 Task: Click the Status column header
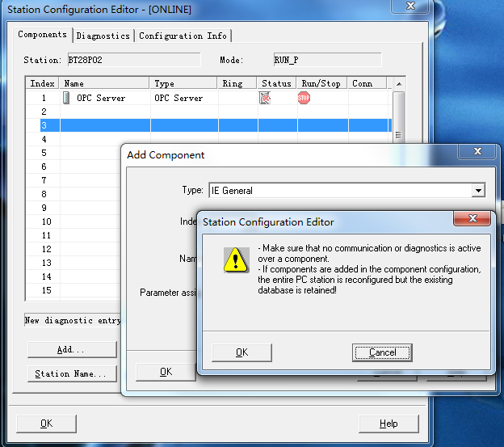click(x=276, y=83)
